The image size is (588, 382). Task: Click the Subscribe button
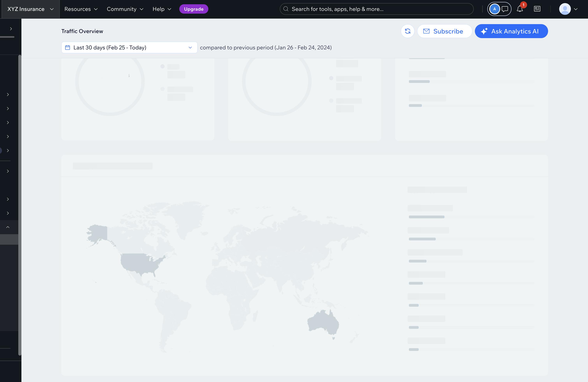click(445, 31)
